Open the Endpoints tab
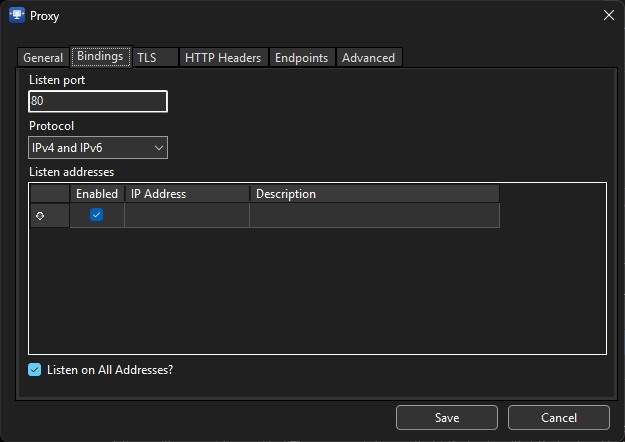The height and width of the screenshot is (442, 625). [x=302, y=58]
